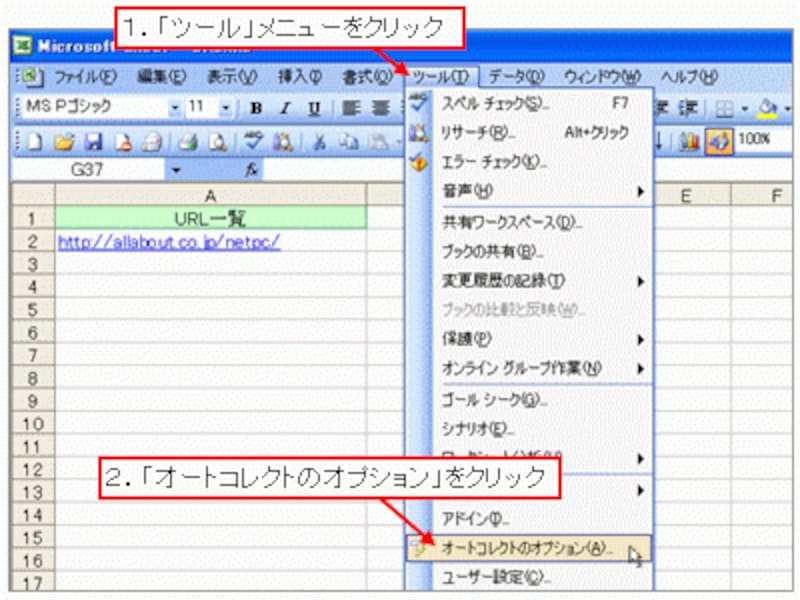This screenshot has width=800, height=600.
Task: Choose オートコレクトのオプション(A) menu entry
Action: 529,548
